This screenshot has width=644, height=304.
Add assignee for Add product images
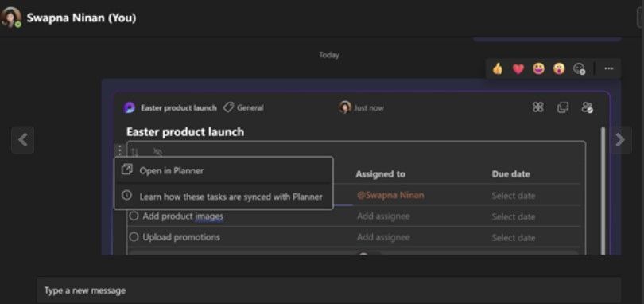tap(383, 216)
